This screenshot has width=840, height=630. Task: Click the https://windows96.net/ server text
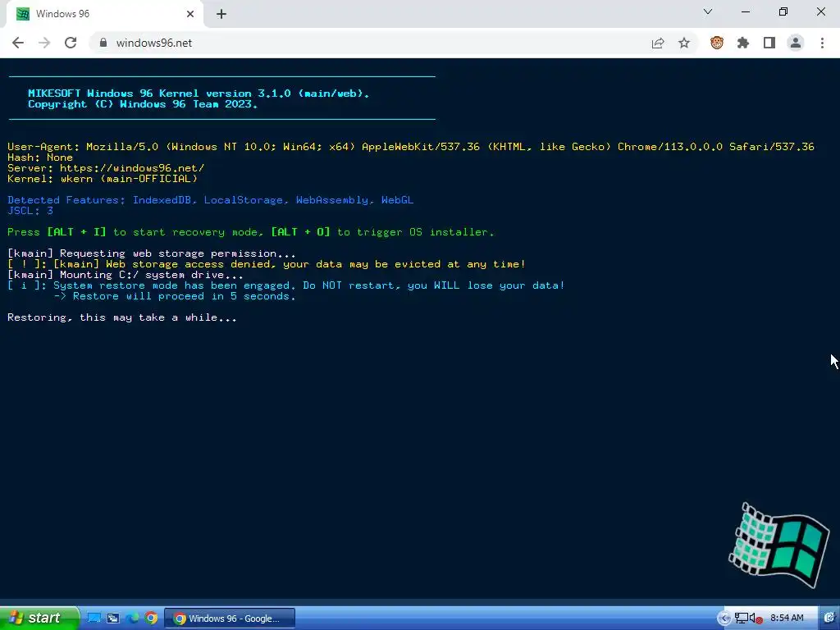tap(132, 168)
